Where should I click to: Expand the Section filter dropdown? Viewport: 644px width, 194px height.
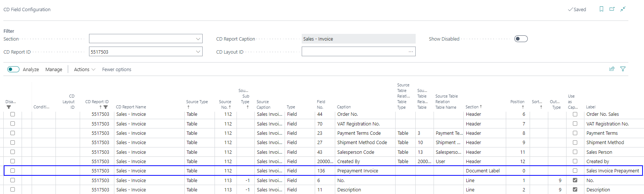coord(198,39)
